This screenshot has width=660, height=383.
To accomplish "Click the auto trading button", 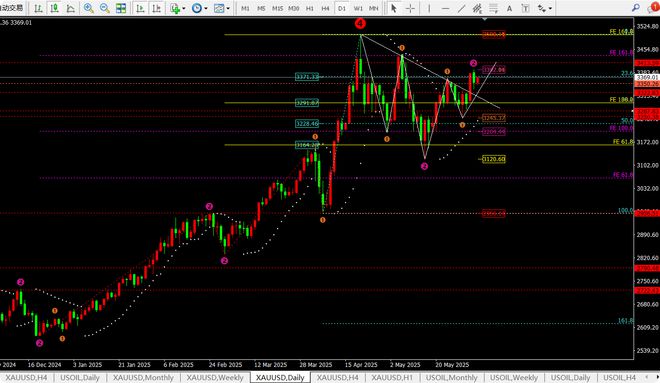I will [x=12, y=8].
